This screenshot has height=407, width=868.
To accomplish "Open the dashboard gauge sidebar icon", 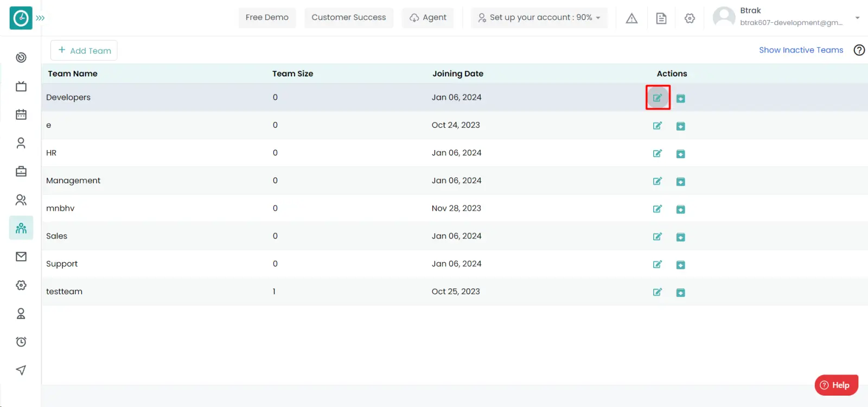I will (x=21, y=57).
